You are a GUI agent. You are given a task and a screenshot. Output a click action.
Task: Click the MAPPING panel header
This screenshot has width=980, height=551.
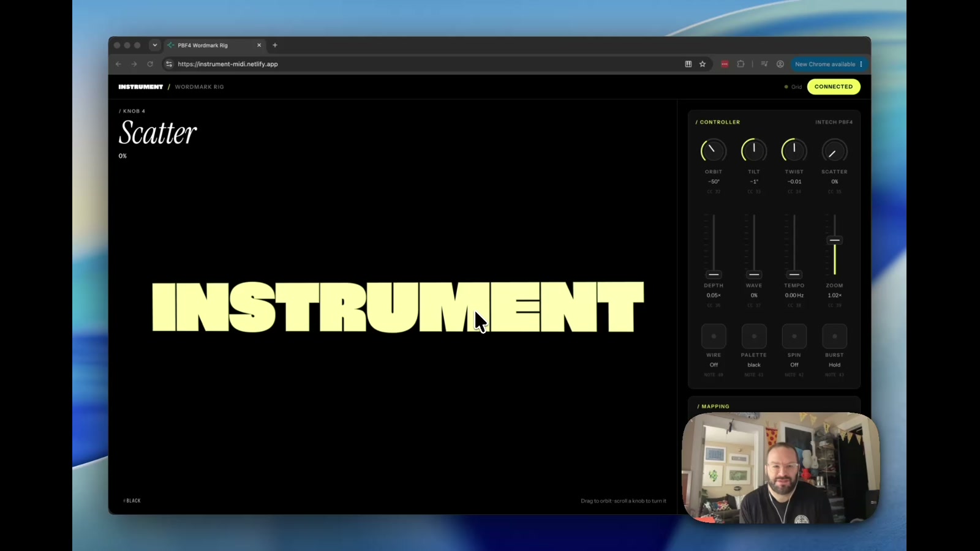click(x=714, y=407)
